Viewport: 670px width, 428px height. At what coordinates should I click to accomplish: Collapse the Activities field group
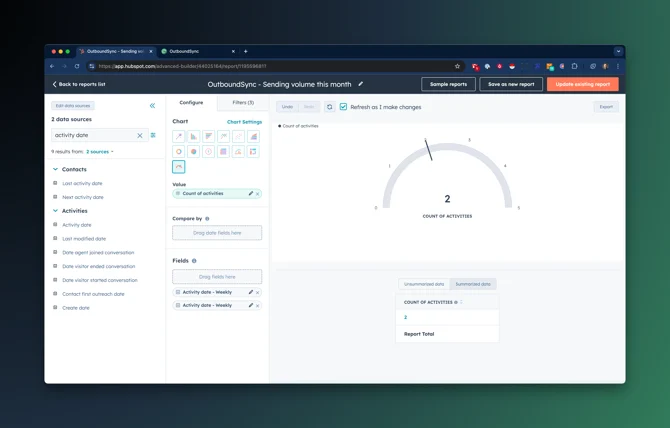pyautogui.click(x=55, y=211)
